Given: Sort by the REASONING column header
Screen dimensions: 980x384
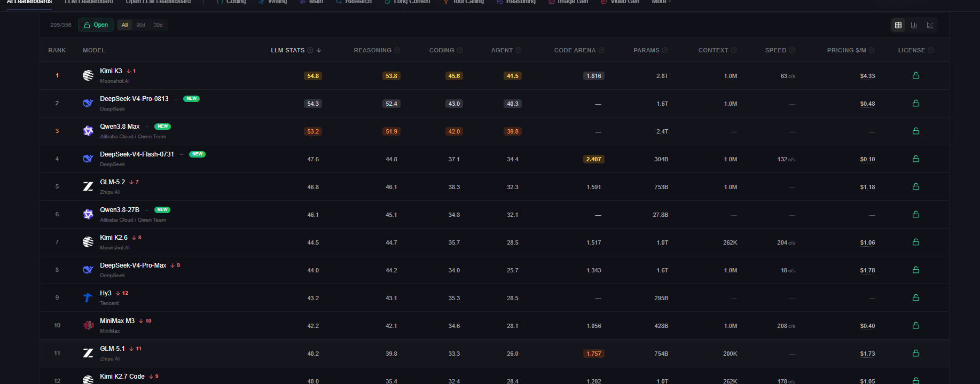Looking at the screenshot, I should (372, 50).
